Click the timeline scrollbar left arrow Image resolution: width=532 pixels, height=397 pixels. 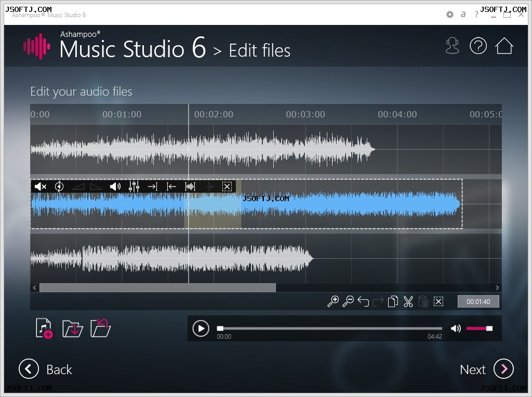[35, 288]
